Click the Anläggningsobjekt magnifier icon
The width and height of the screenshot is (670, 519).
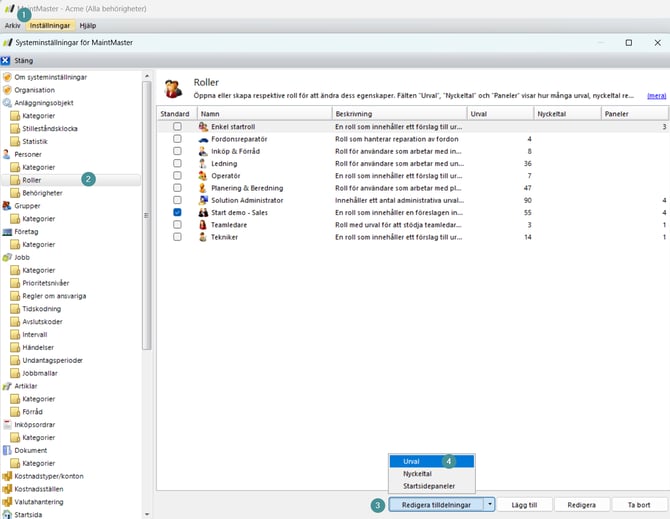point(7,103)
